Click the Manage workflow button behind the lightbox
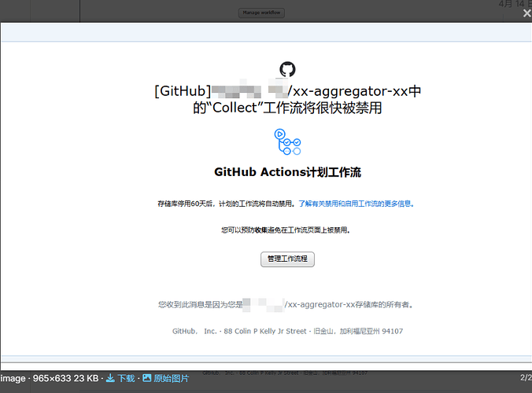Viewport: 532px width, 393px height. point(261,13)
